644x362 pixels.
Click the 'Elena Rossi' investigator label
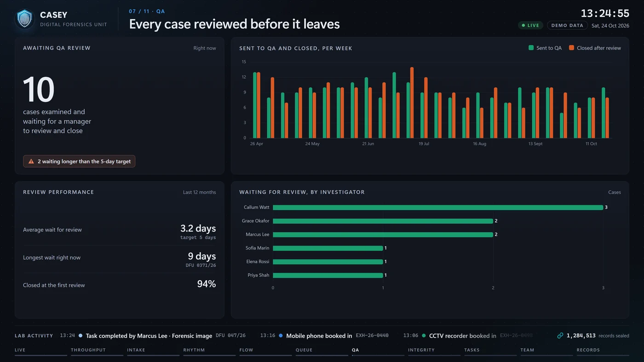258,262
